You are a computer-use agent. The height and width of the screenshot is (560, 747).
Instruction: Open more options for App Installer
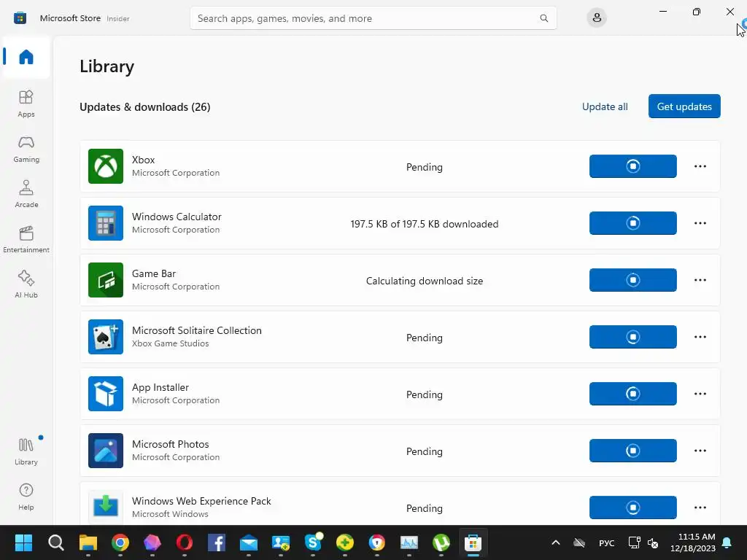click(x=700, y=394)
